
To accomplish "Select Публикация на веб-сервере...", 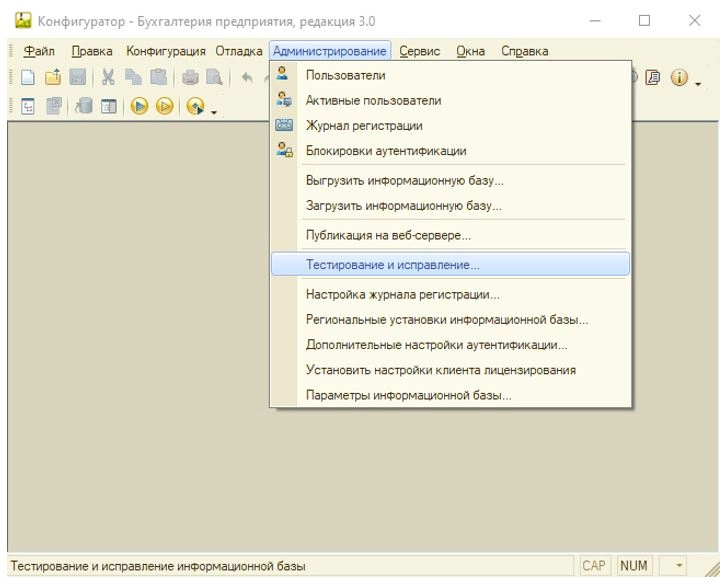I will 450,235.
